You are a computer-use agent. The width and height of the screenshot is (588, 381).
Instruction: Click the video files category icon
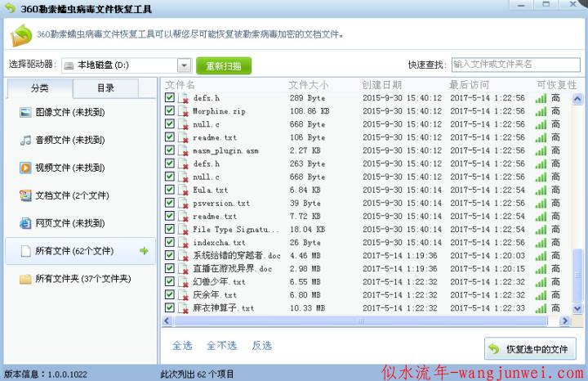pyautogui.click(x=25, y=168)
